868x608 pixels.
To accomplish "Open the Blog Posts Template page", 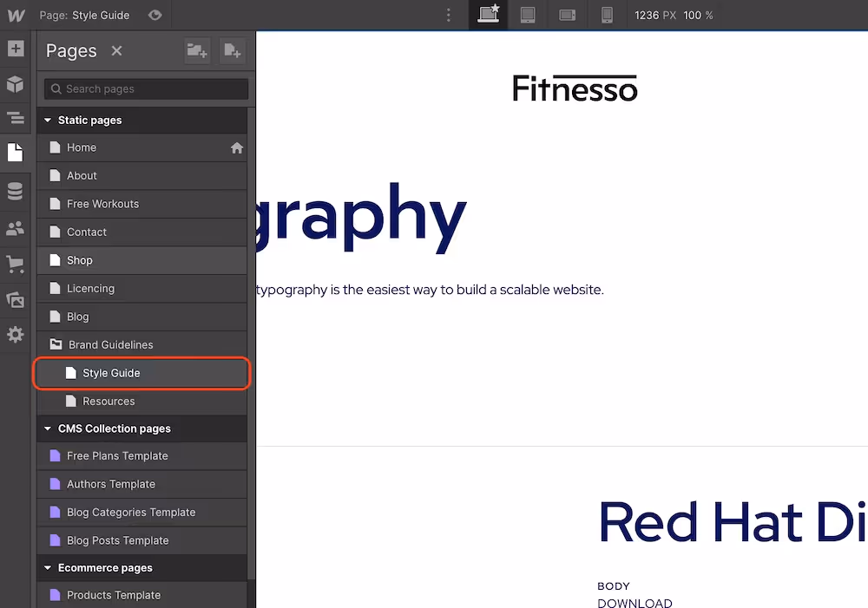I will point(141,541).
